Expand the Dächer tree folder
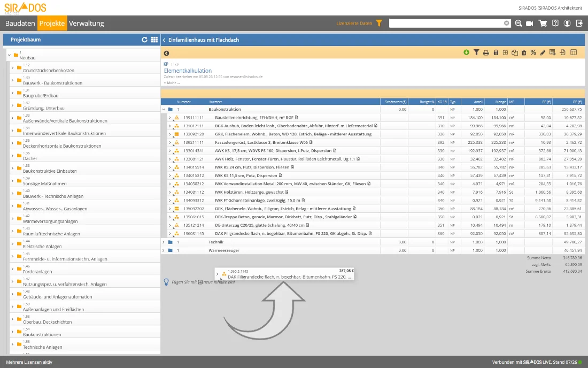The width and height of the screenshot is (588, 368). tap(12, 156)
